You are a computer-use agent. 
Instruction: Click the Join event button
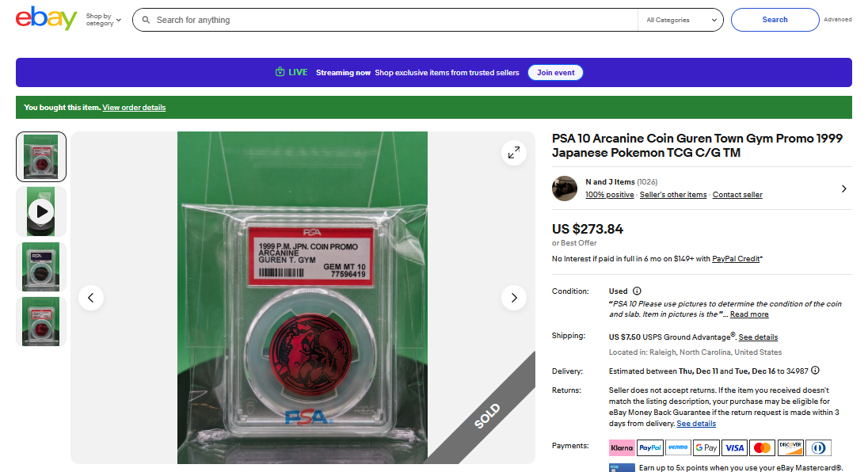pyautogui.click(x=555, y=73)
